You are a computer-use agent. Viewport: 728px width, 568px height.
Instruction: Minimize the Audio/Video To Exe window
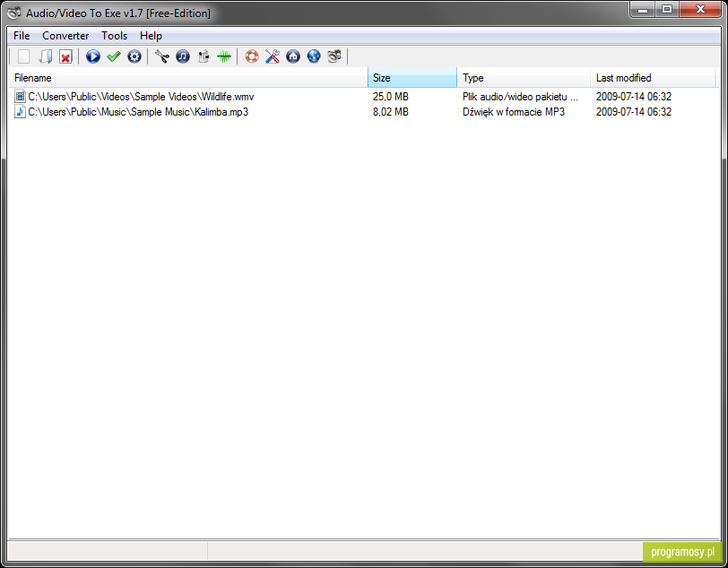643,9
